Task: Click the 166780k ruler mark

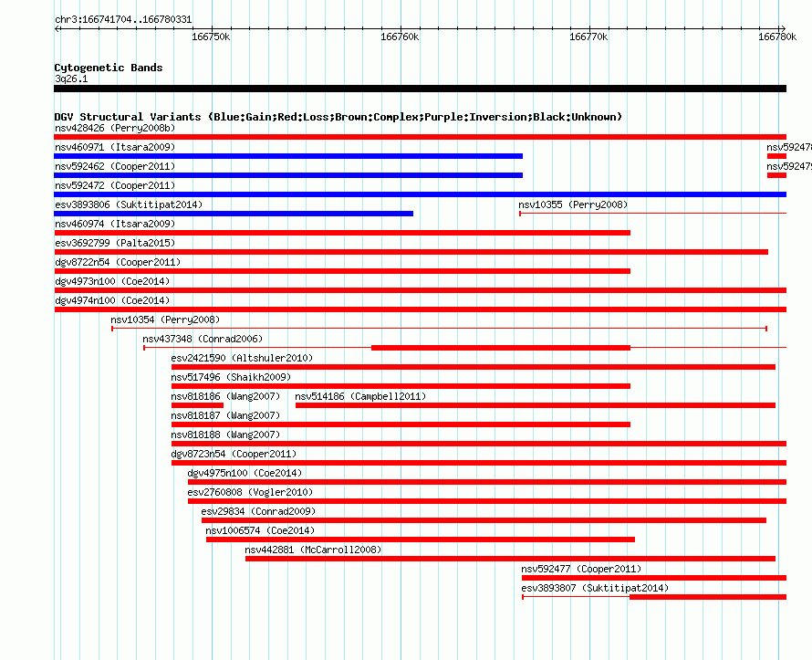Action: click(x=777, y=37)
